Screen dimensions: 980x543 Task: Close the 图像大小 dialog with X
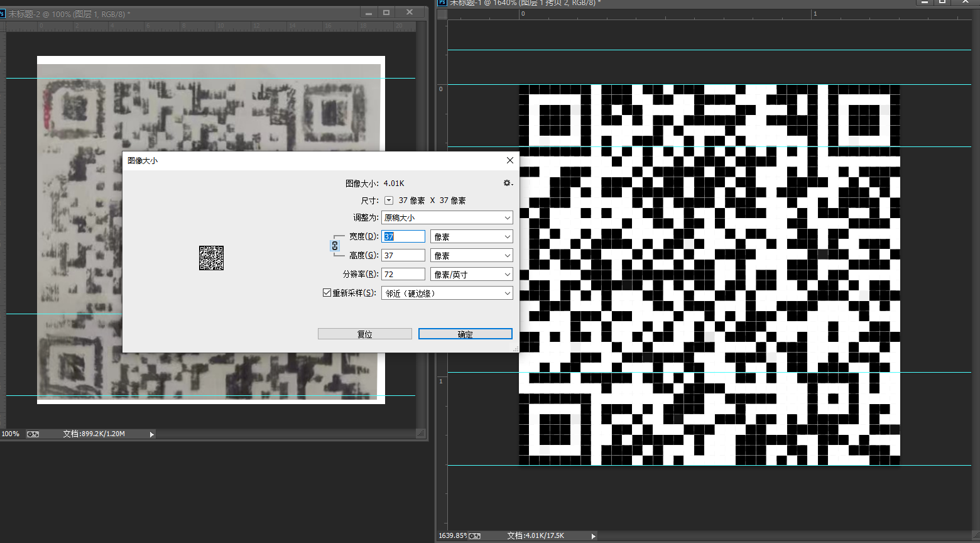pyautogui.click(x=510, y=160)
